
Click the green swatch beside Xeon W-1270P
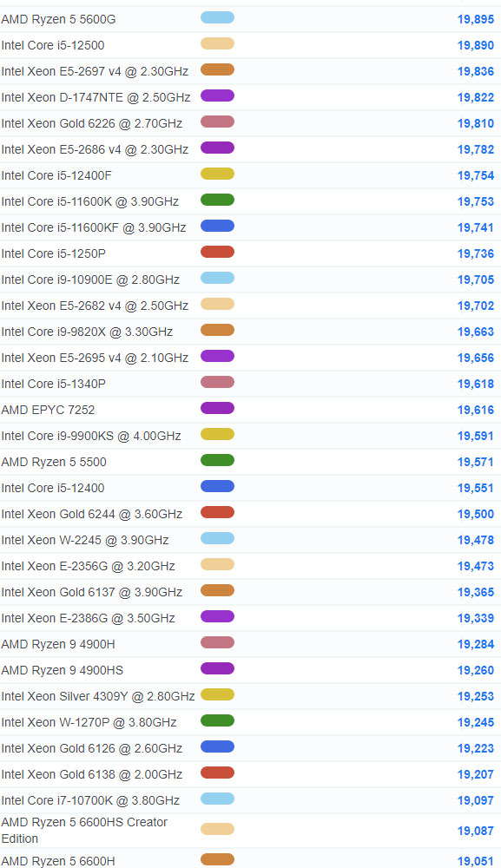[217, 720]
